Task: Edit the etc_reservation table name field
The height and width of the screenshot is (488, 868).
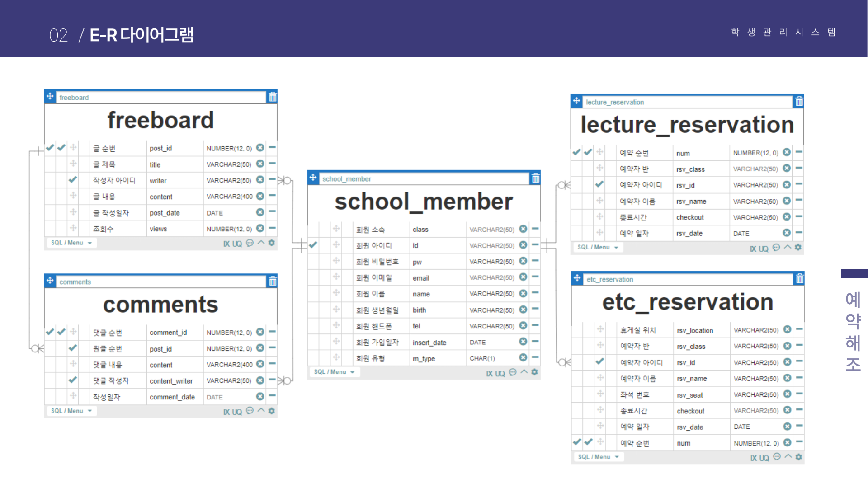Action: 688,279
